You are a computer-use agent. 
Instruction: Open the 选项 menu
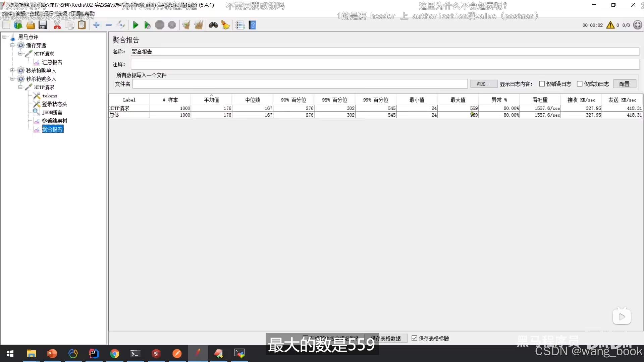pos(62,14)
